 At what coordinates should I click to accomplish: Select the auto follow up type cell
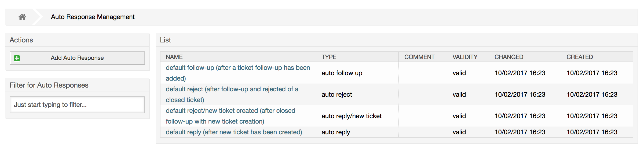[342, 73]
